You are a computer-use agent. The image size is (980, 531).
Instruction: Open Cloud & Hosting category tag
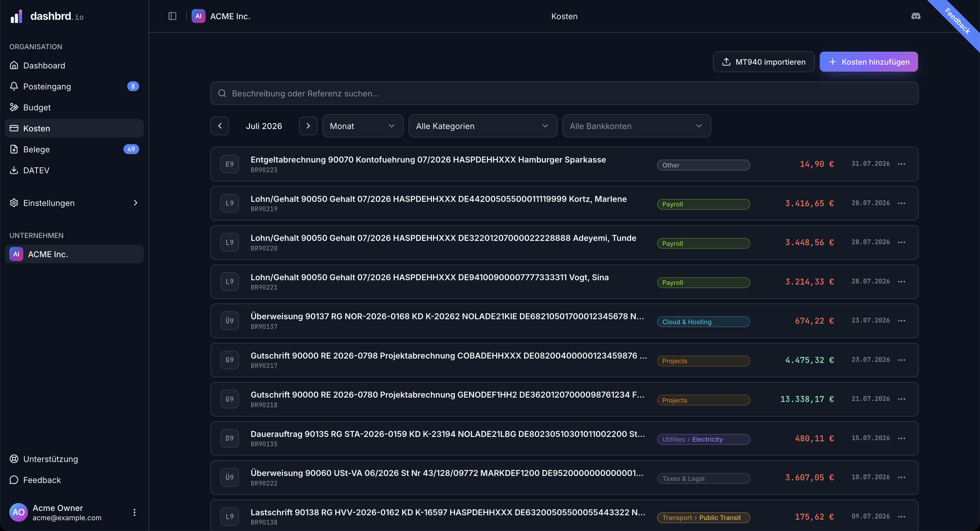click(703, 322)
